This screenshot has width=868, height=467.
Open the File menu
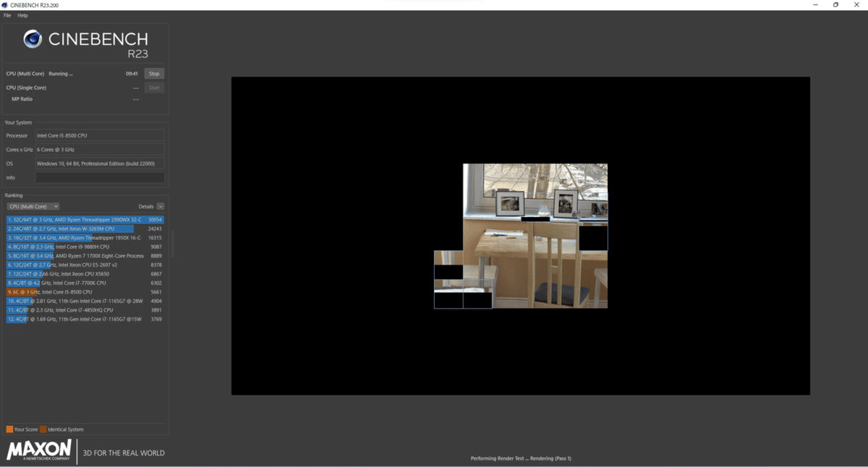pyautogui.click(x=7, y=15)
